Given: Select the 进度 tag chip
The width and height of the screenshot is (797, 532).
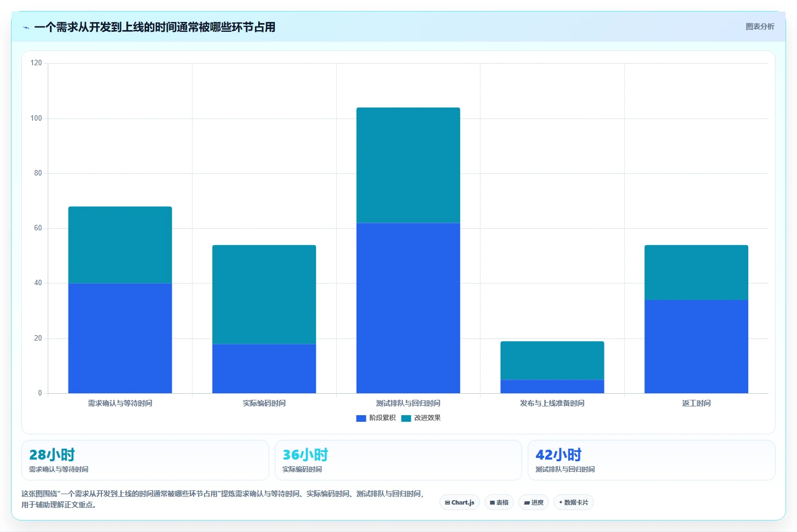Looking at the screenshot, I should [x=534, y=502].
